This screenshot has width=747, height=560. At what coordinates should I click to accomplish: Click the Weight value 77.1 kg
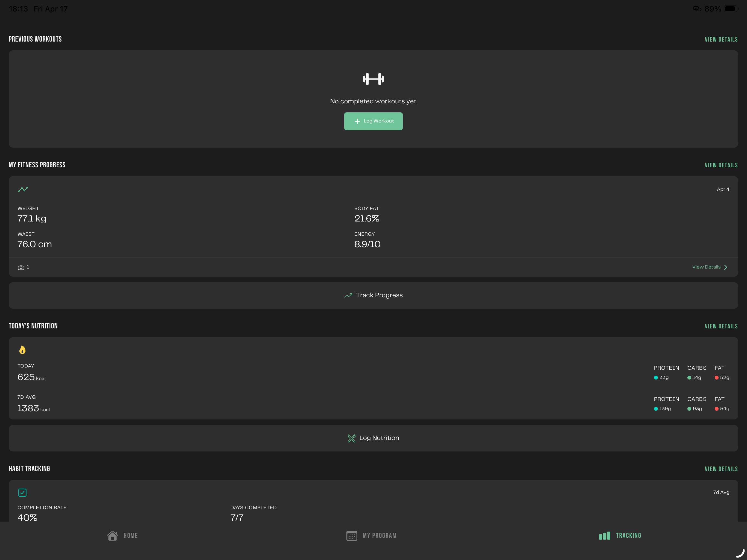tap(32, 218)
